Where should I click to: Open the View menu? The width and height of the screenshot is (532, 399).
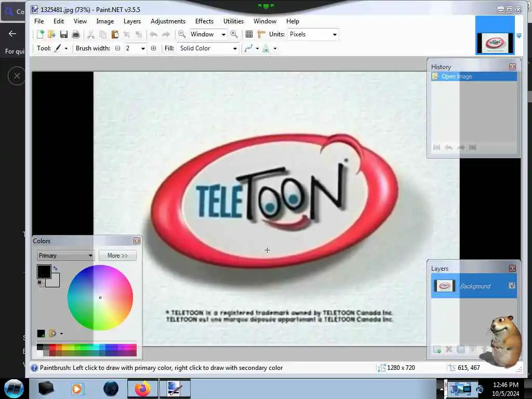tap(80, 21)
